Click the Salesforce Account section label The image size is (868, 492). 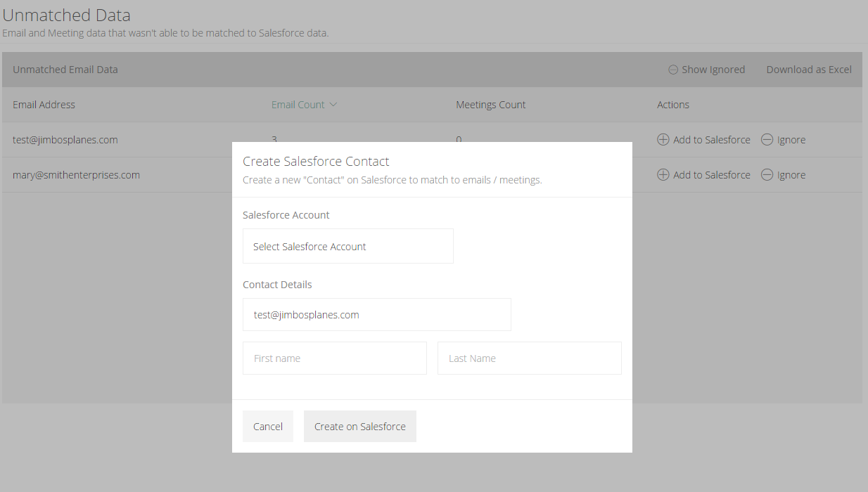coord(286,215)
